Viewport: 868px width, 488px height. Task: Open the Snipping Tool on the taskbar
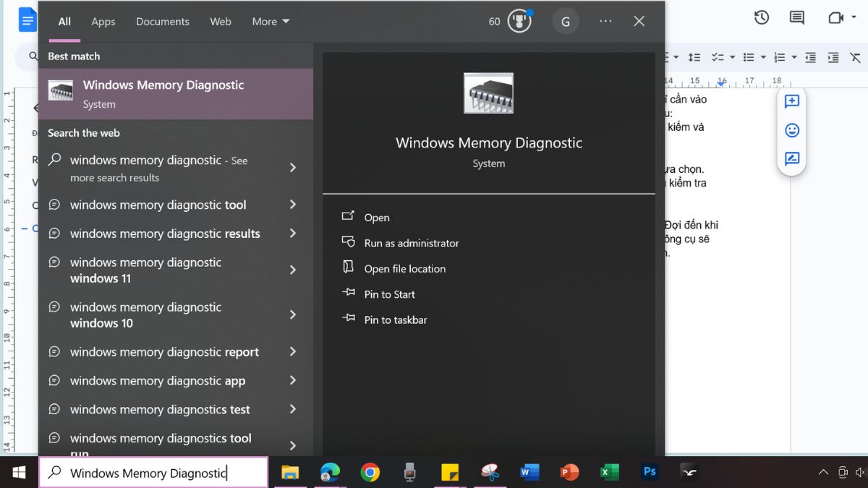(490, 473)
